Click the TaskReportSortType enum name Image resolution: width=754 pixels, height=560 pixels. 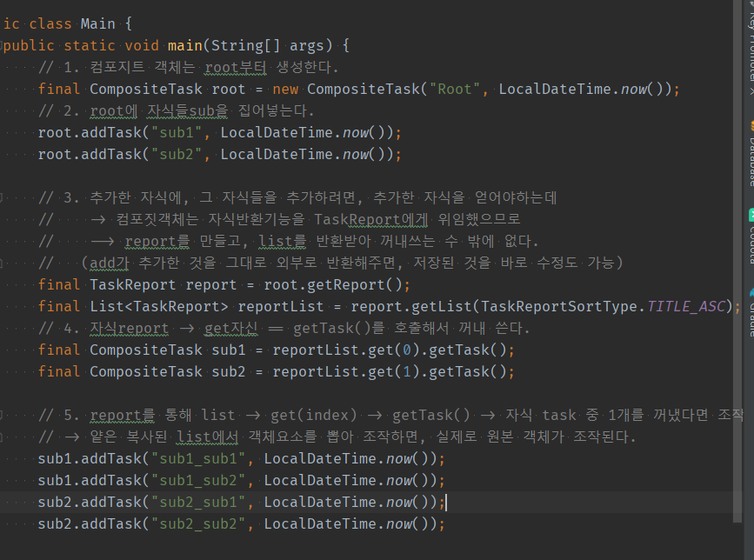click(559, 307)
